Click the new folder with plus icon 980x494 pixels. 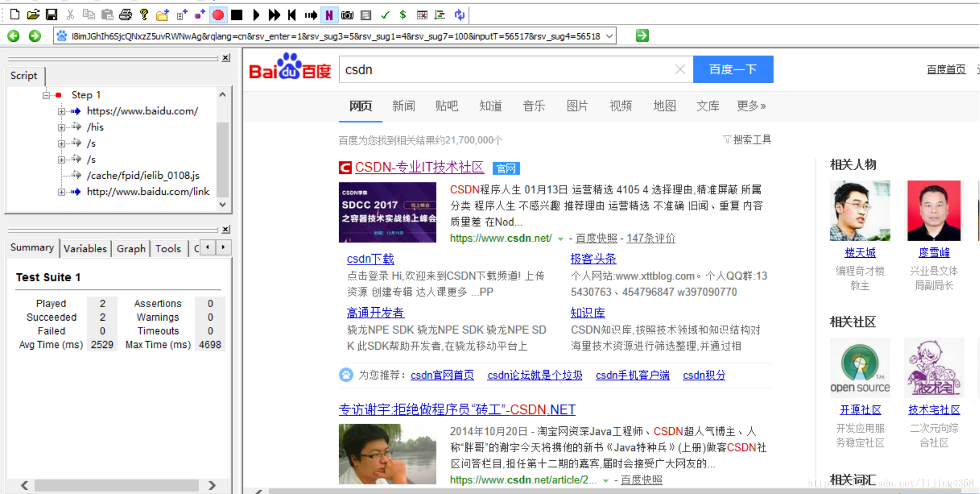click(163, 14)
